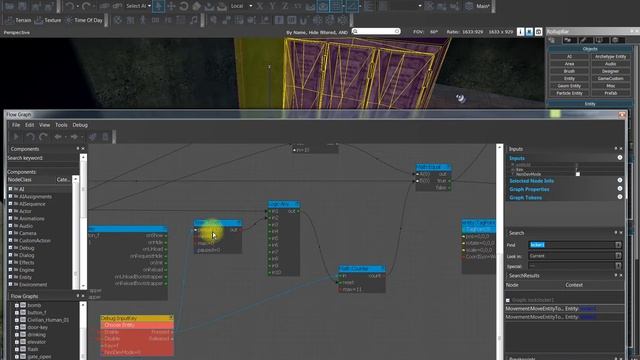640x360 pixels.
Task: Open the Time Of Day editor
Action: point(84,20)
